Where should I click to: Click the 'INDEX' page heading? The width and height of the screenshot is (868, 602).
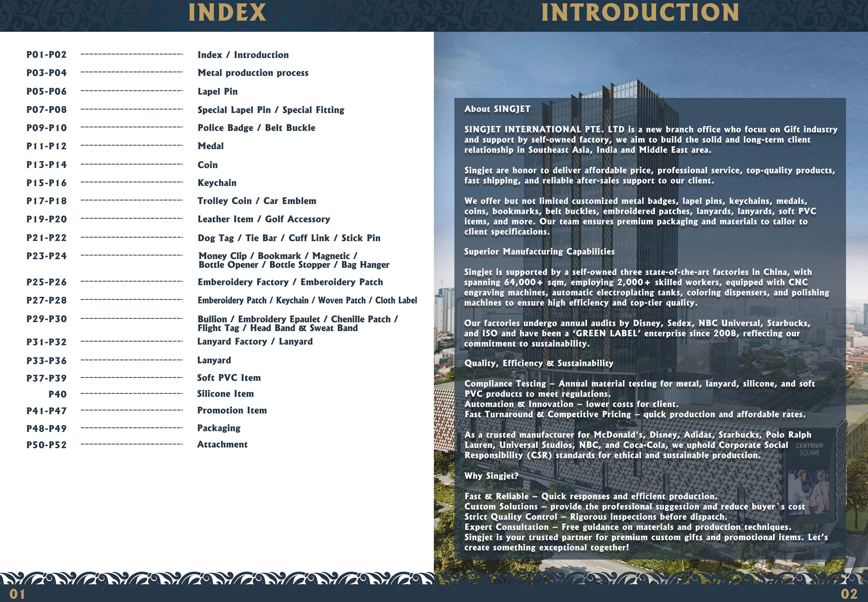[227, 13]
